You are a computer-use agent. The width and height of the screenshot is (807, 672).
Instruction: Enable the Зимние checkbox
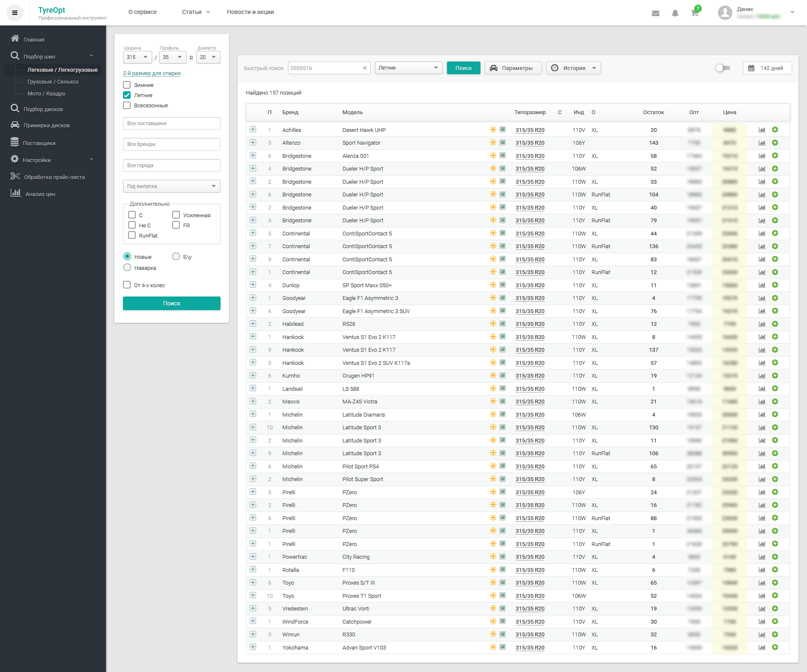(127, 85)
